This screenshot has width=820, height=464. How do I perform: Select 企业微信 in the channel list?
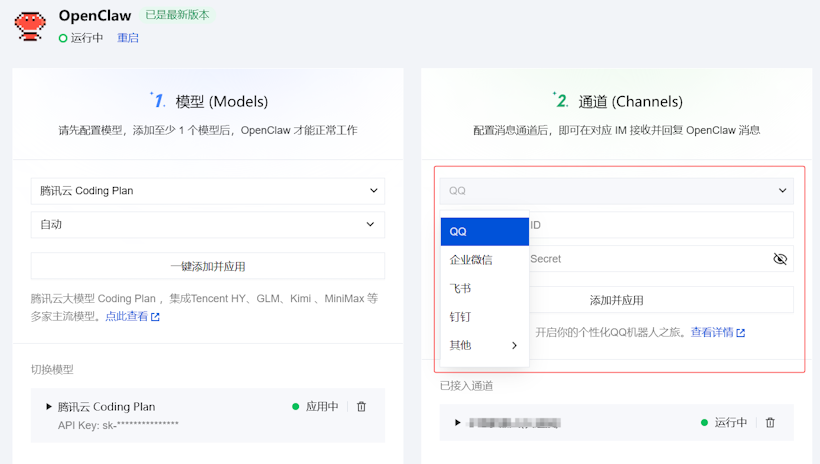(x=485, y=260)
